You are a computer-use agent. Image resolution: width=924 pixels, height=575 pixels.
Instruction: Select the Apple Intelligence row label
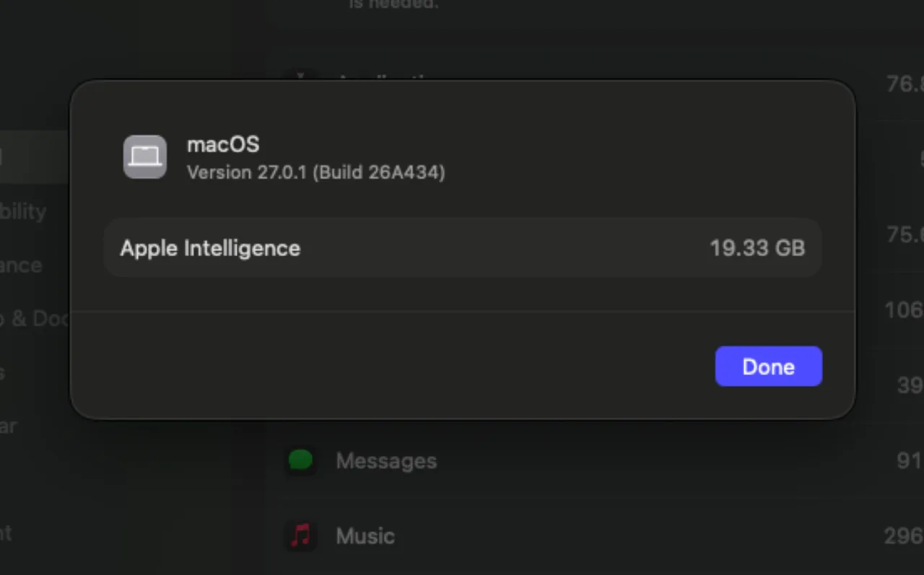210,248
